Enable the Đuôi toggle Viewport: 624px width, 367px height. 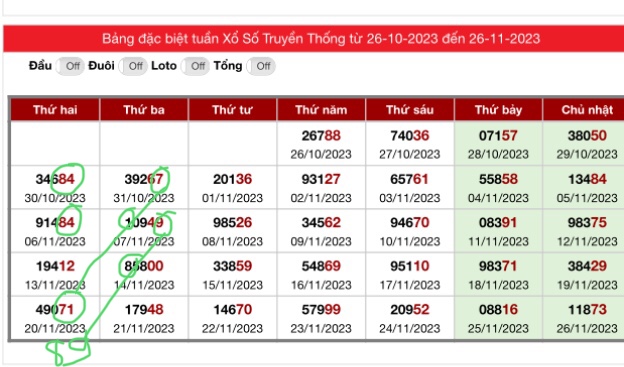pyautogui.click(x=133, y=66)
